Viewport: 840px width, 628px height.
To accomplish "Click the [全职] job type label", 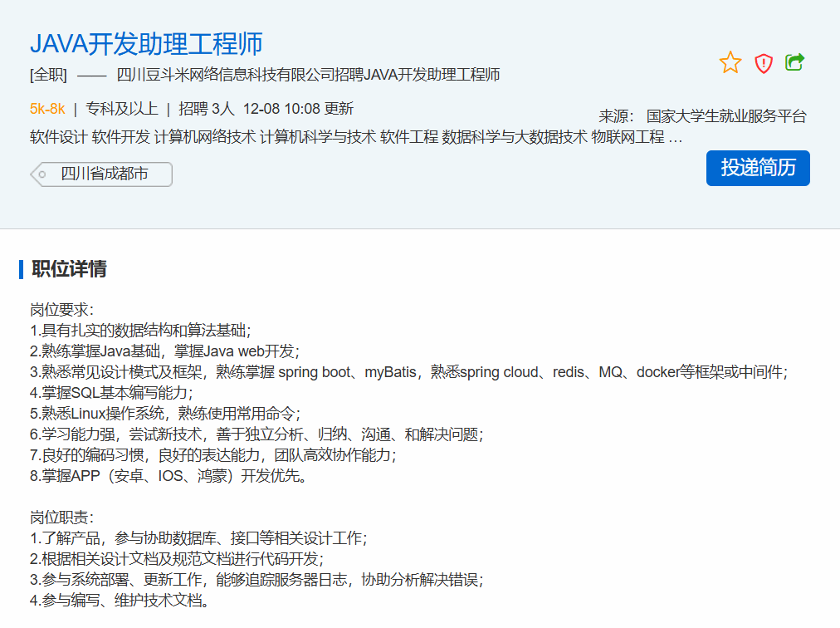I will coord(48,75).
